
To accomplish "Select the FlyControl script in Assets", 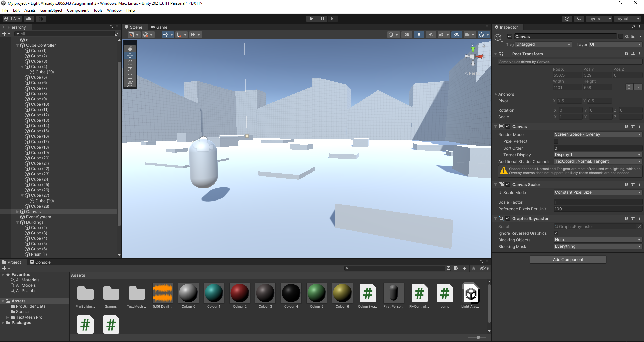I will (x=419, y=292).
